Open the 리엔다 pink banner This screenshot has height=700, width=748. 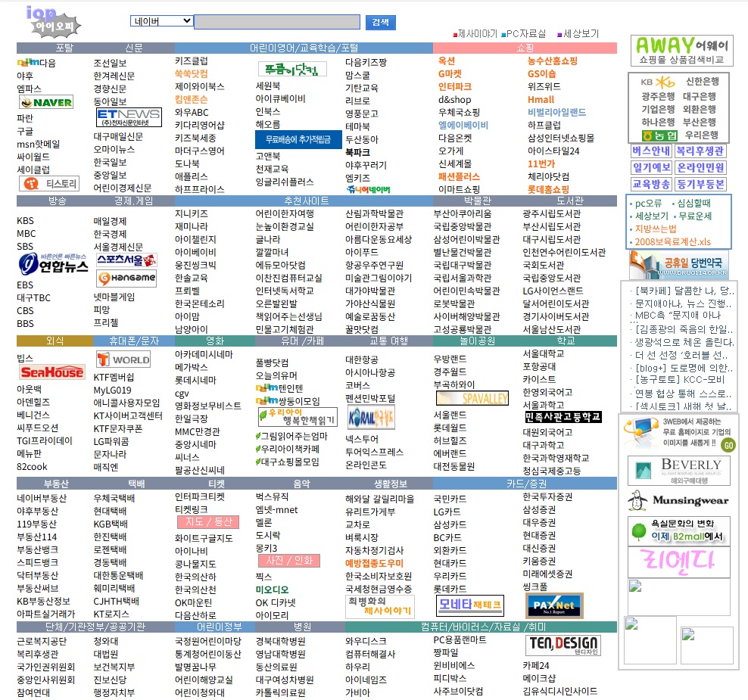[679, 562]
